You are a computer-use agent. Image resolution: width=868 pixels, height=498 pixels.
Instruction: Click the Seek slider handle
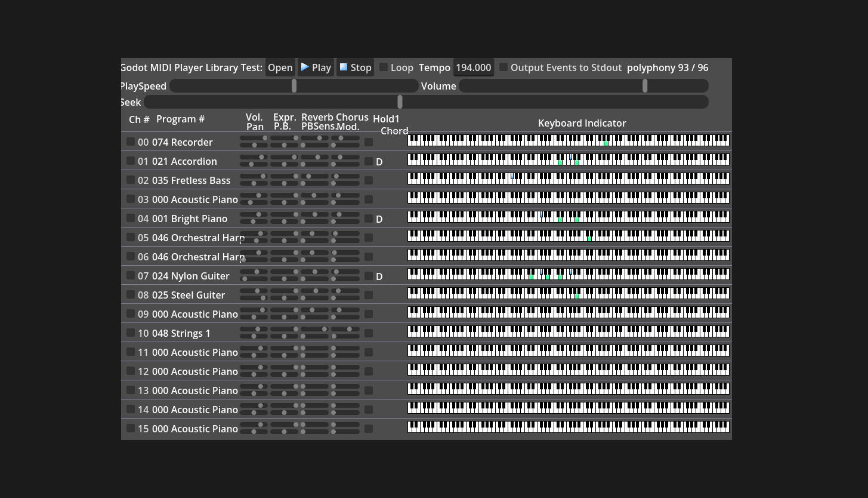[400, 102]
